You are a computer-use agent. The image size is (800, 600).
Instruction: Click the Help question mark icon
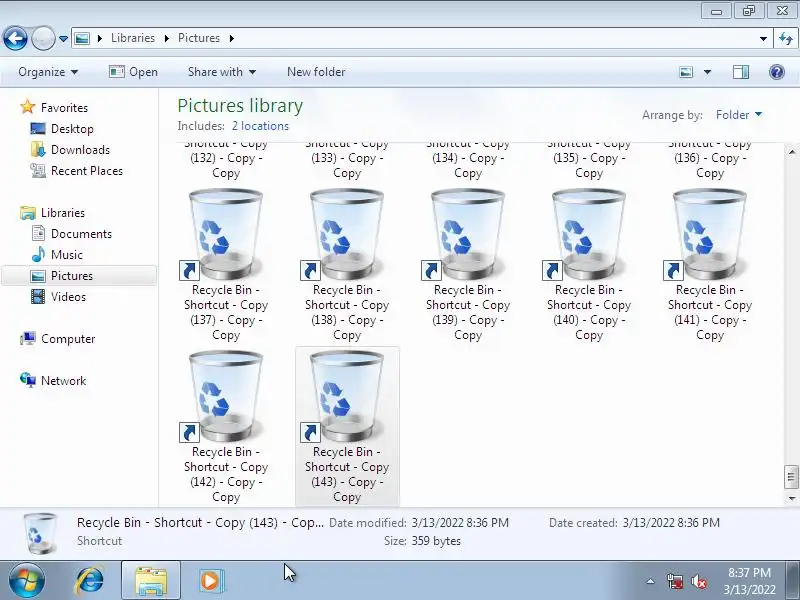point(777,72)
